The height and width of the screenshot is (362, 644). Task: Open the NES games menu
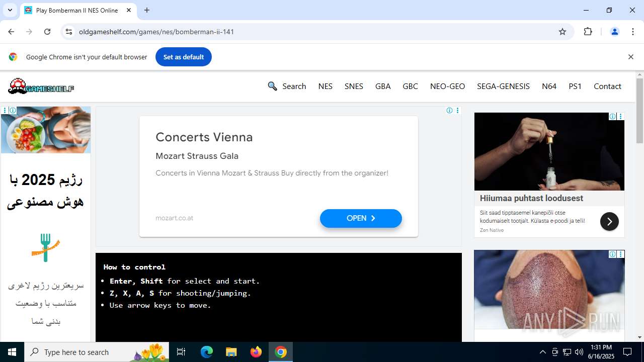click(x=326, y=86)
